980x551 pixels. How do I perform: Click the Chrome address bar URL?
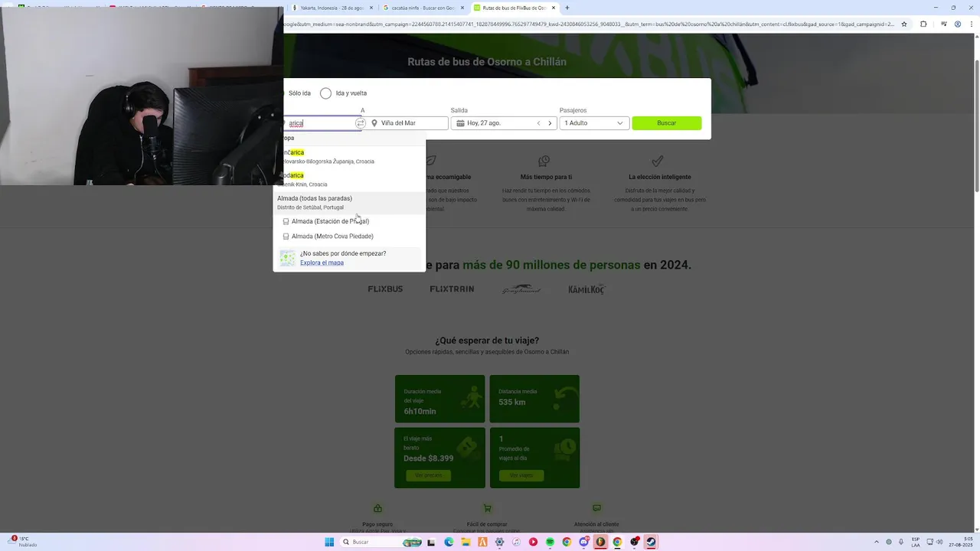[x=590, y=24]
